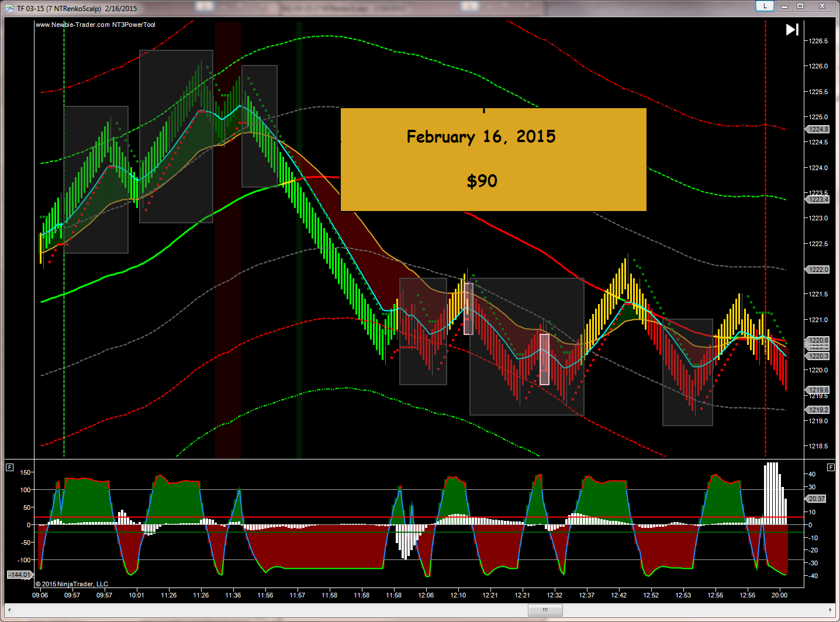Click the 11:36 time axis label
Screen dimensions: 840x622
click(x=233, y=595)
